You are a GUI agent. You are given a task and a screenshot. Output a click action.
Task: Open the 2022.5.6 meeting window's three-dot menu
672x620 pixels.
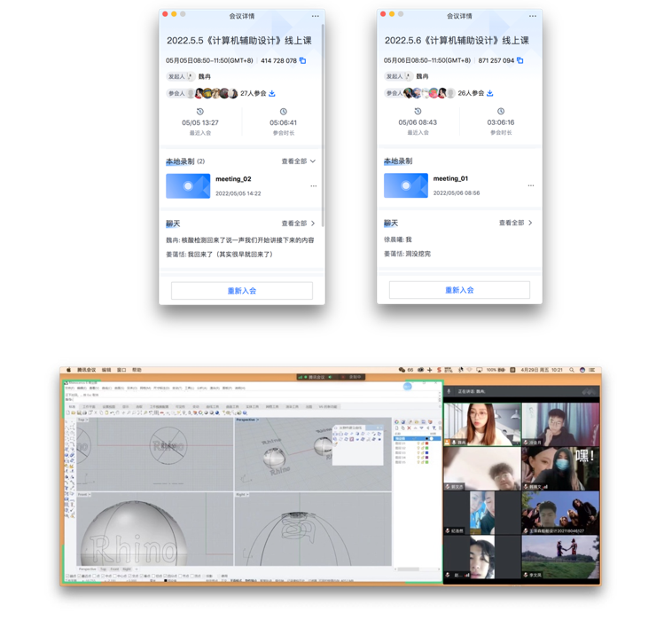point(532,16)
